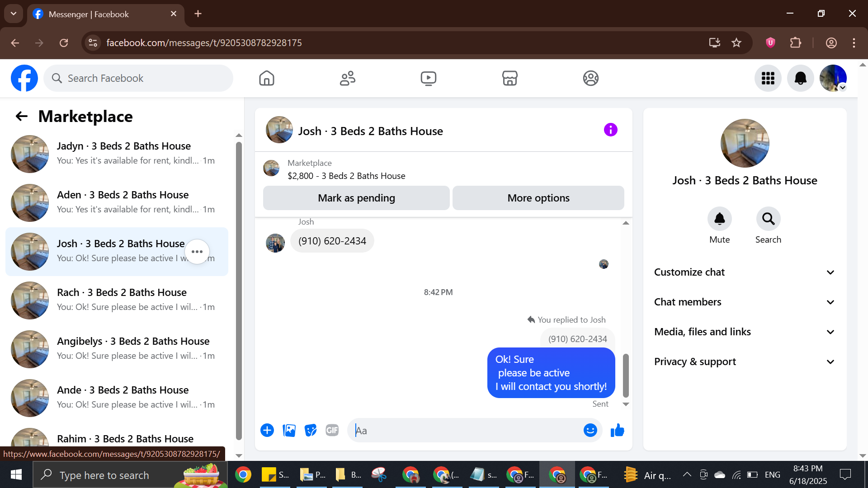Go back from Marketplace chats list
The width and height of the screenshot is (868, 488).
(22, 116)
